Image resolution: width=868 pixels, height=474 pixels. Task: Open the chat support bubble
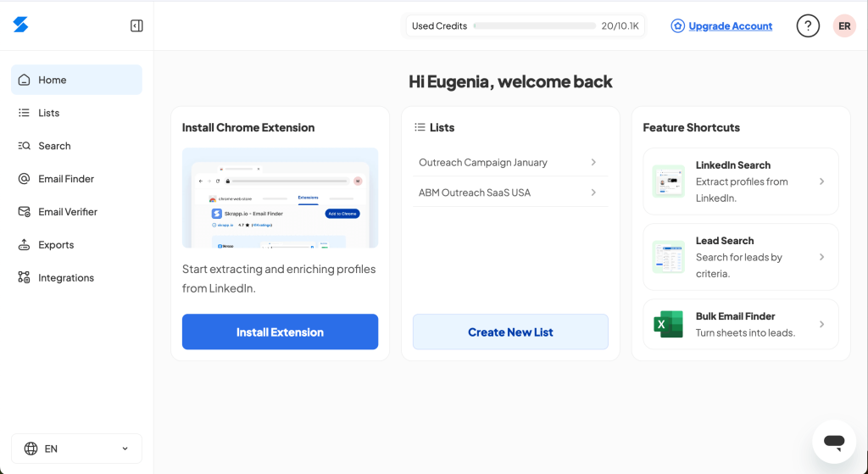pyautogui.click(x=834, y=441)
